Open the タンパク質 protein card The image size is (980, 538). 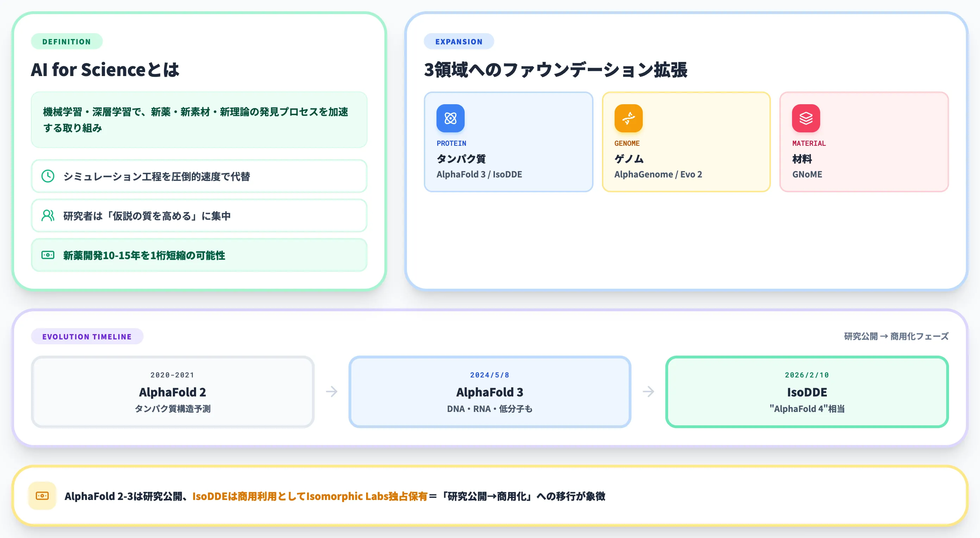(x=508, y=142)
